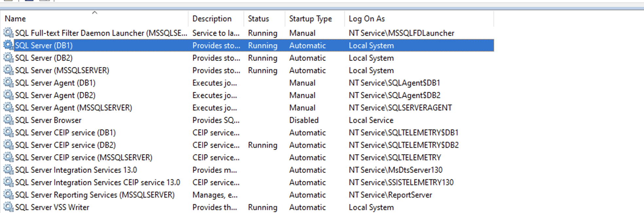Screen dimensions: 644x213
Task: Sort by the Status column header
Action: click(x=258, y=19)
